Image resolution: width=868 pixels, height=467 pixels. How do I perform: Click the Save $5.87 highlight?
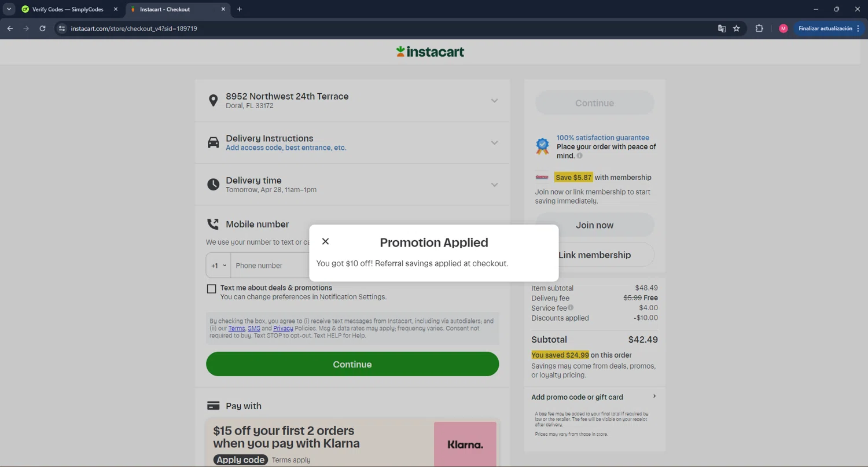click(573, 177)
